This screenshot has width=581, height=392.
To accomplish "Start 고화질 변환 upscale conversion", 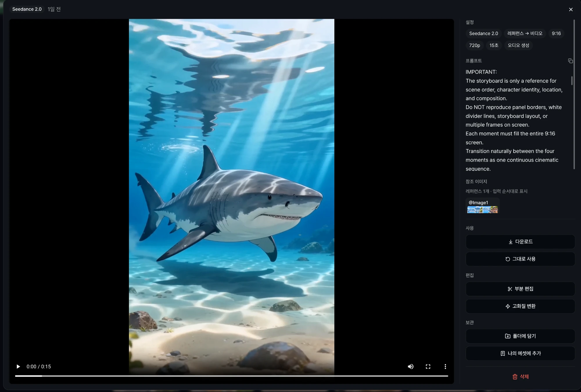I will click(520, 306).
